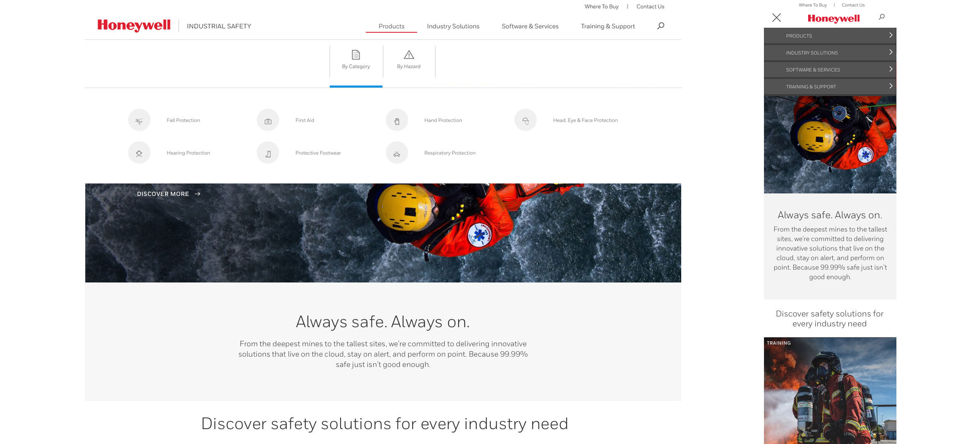
Task: Open the Industry Solutions menu
Action: click(x=453, y=26)
